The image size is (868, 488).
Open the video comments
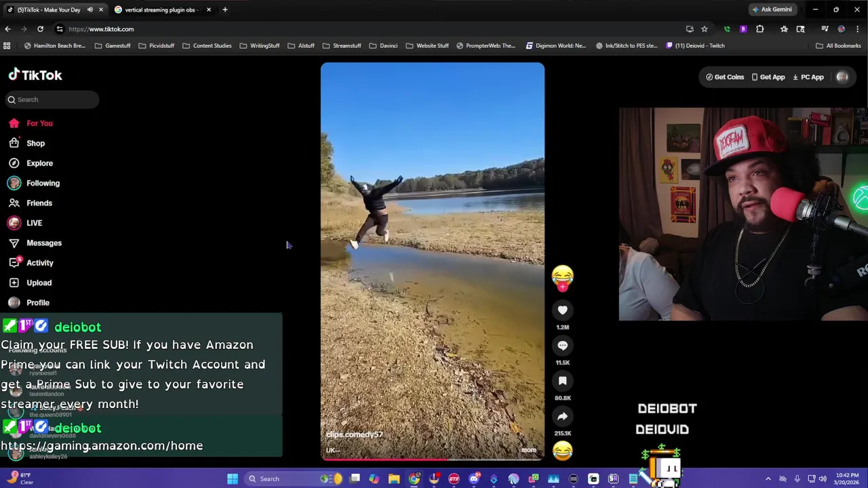[x=562, y=346]
